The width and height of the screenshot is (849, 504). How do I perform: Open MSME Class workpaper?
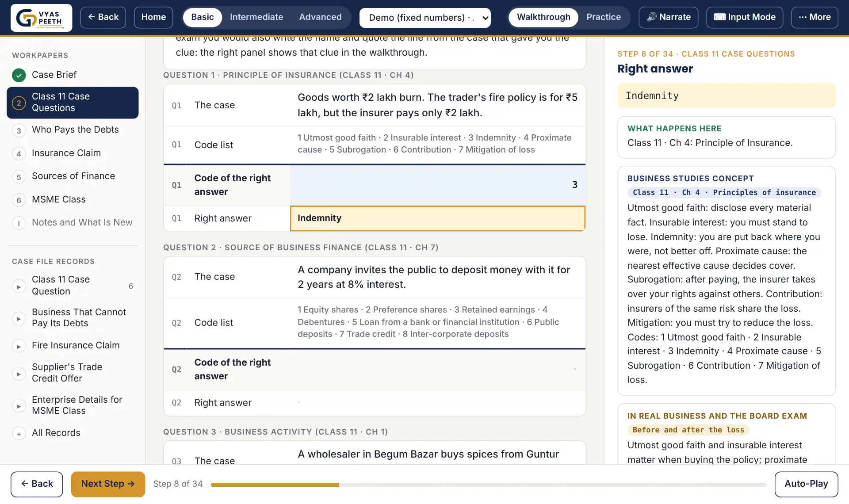tap(73, 199)
